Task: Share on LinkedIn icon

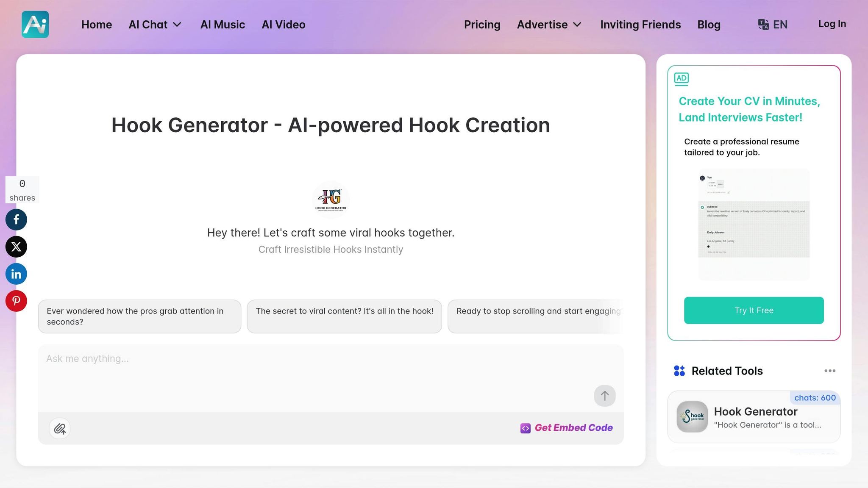Action: (16, 274)
